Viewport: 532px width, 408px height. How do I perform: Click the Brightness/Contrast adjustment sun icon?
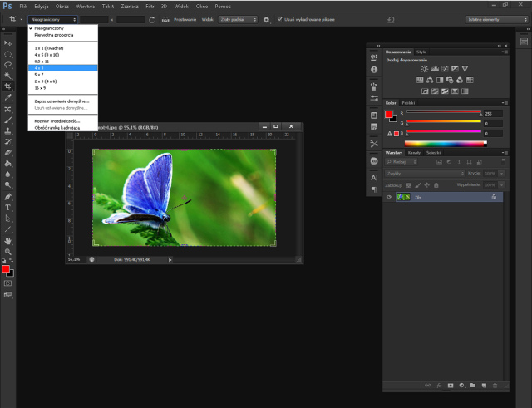[x=425, y=69]
